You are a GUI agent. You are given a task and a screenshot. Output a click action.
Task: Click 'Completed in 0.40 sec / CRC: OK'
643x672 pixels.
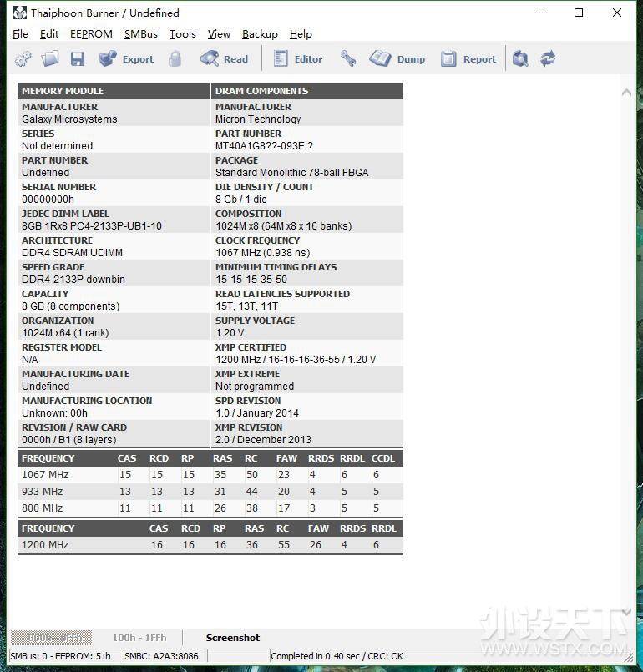337,656
